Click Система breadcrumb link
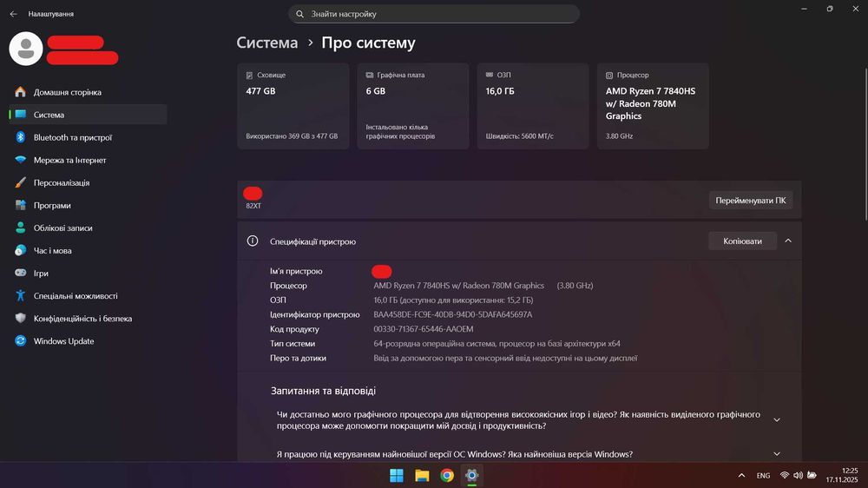 266,43
